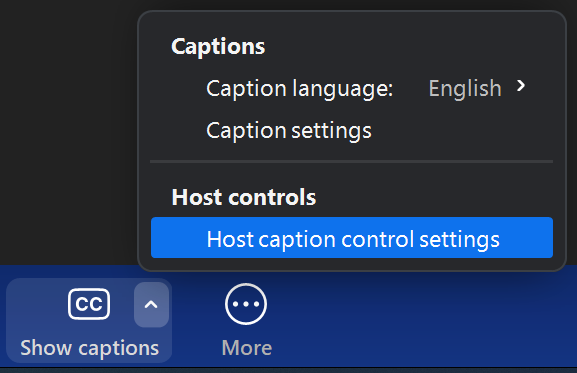The image size is (577, 373).
Task: Click the Host controls section heading
Action: click(244, 197)
